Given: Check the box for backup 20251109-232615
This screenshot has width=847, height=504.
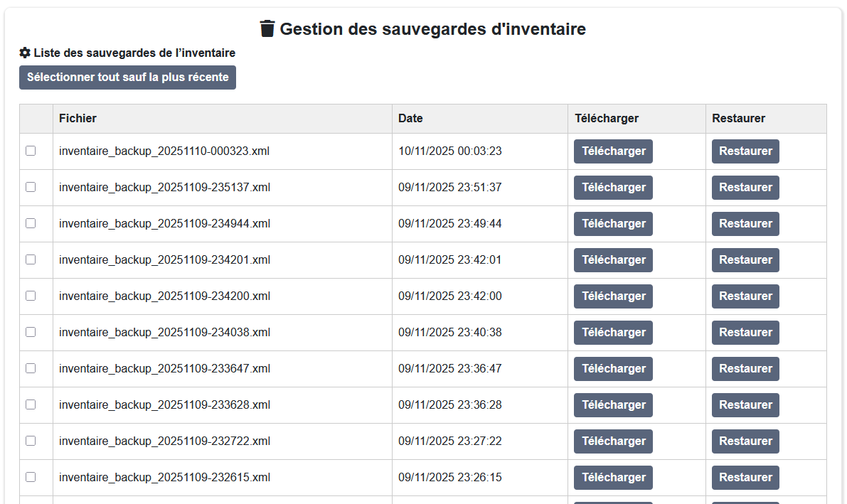Looking at the screenshot, I should pyautogui.click(x=31, y=477).
